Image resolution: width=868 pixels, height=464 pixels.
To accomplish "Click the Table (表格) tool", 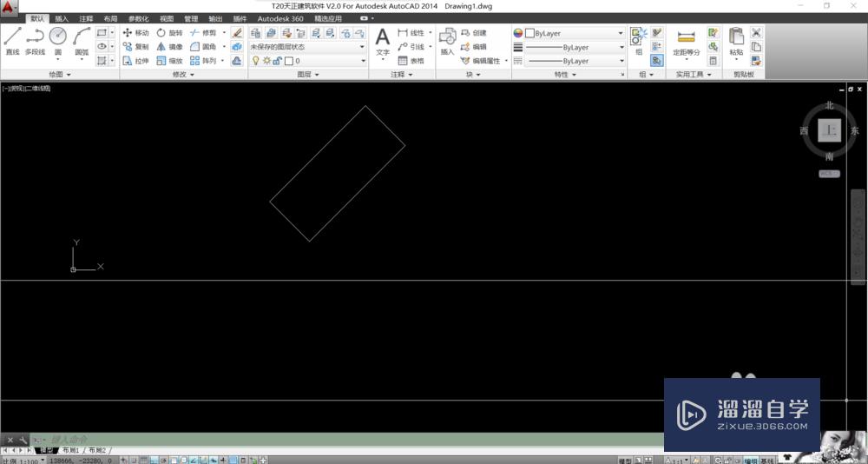I will point(411,61).
